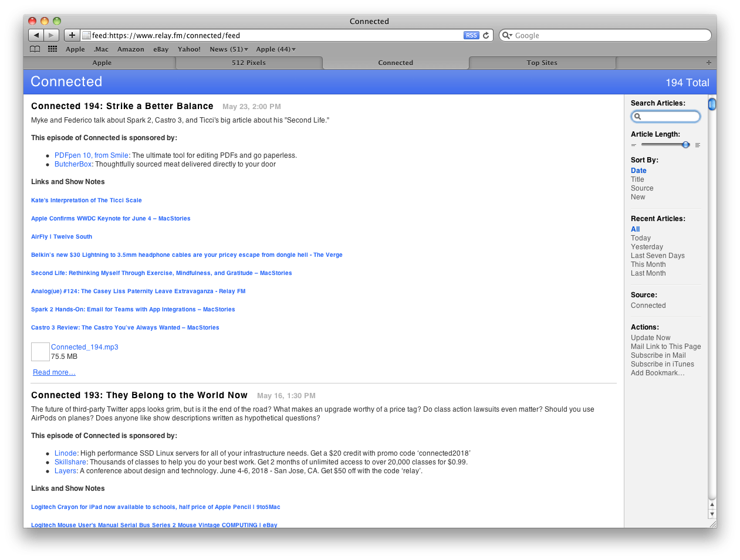Click Update Now action
This screenshot has height=560, width=740.
tap(650, 338)
